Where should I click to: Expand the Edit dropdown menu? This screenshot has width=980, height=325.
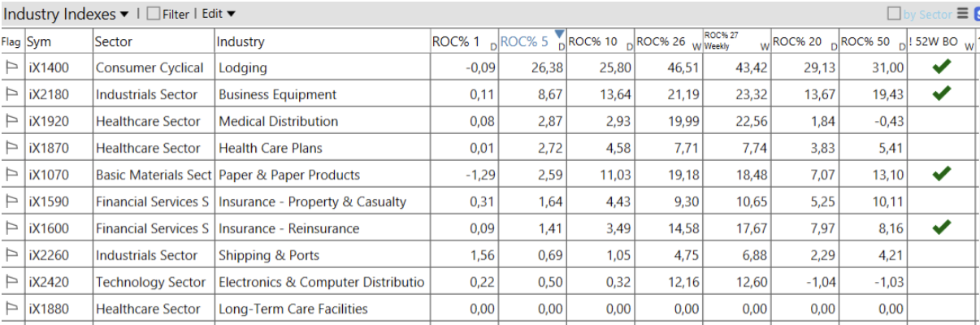coord(219,14)
